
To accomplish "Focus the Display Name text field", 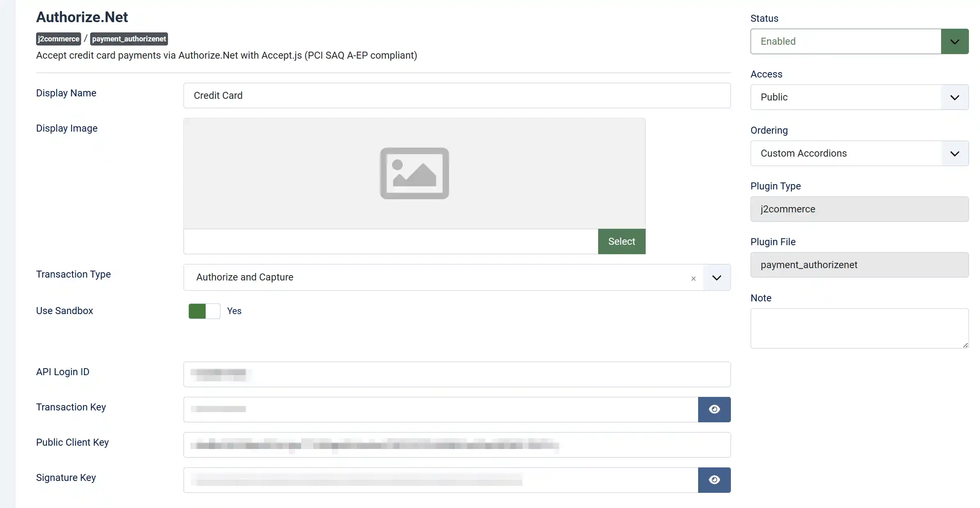I will pos(457,96).
